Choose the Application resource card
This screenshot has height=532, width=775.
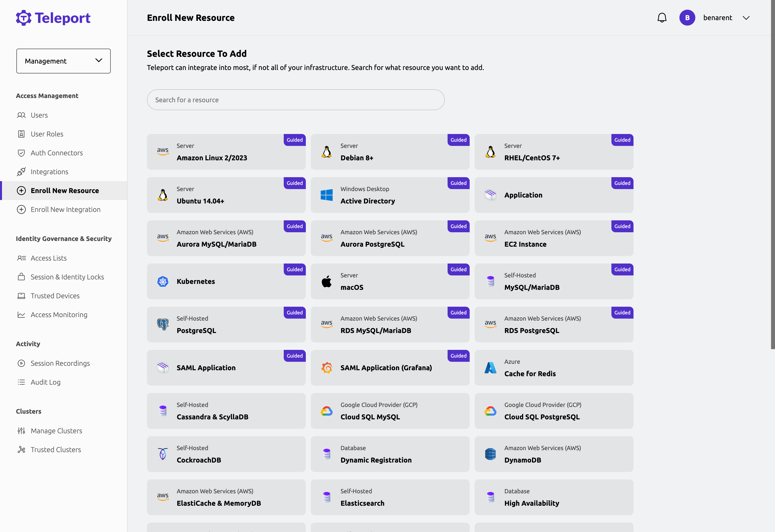tap(554, 195)
